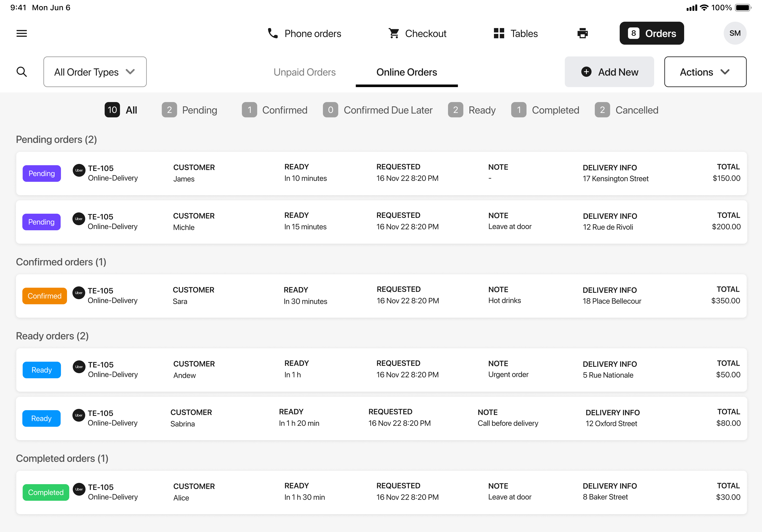Click the $200.00 total
The width and height of the screenshot is (762, 532).
pos(726,226)
